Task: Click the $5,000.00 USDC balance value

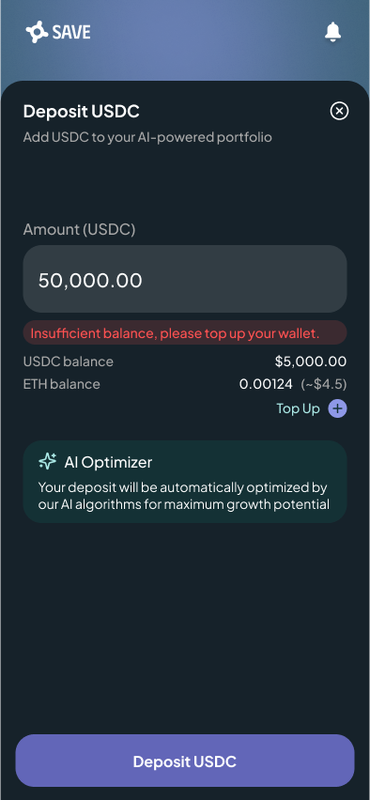Action: 311,362
